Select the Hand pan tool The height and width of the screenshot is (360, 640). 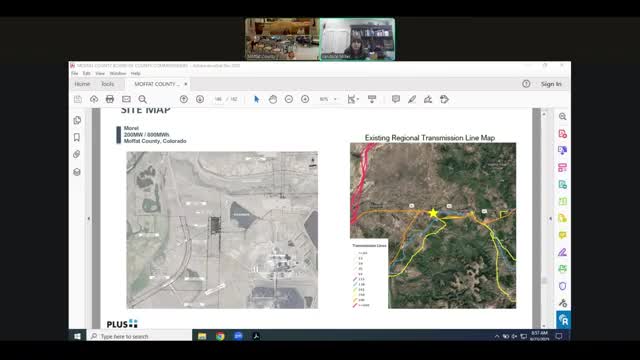(273, 99)
